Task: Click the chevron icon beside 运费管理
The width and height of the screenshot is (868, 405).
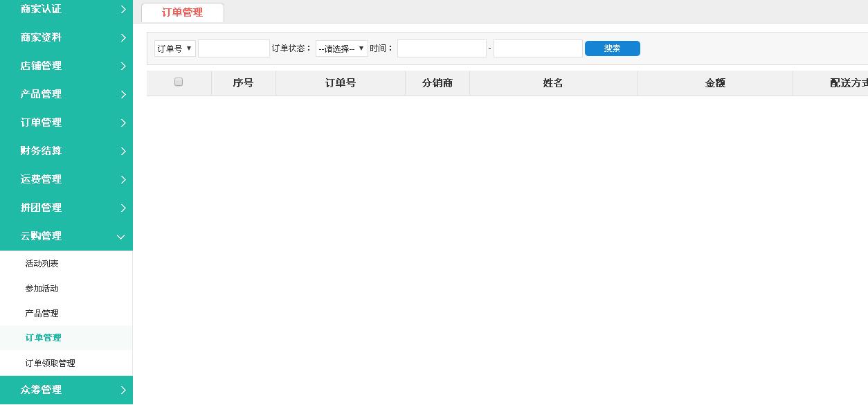Action: click(123, 179)
